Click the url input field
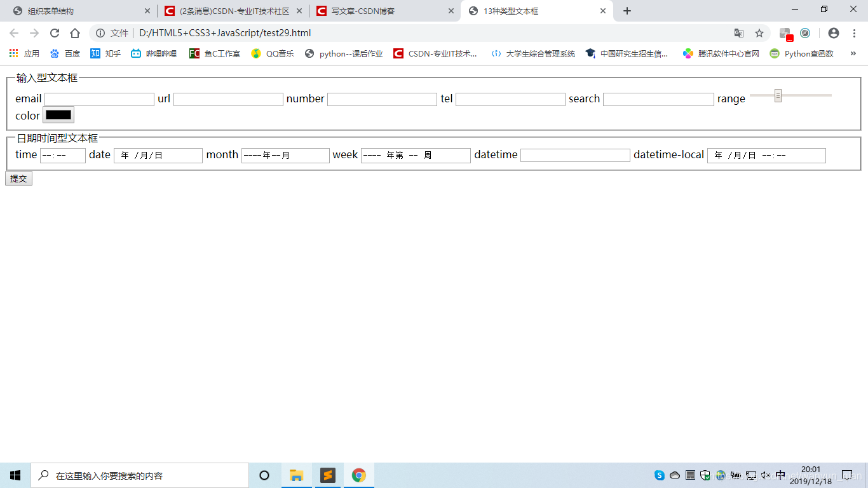Screen dimensions: 868x488 (x=228, y=99)
